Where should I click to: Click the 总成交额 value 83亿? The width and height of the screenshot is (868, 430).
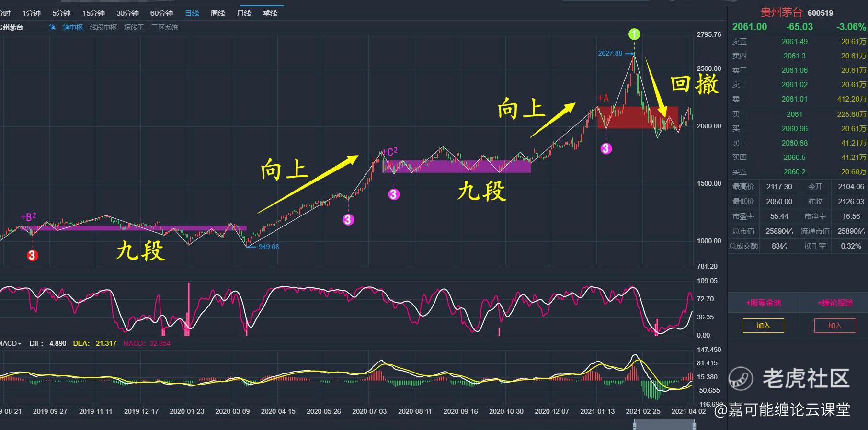click(779, 246)
